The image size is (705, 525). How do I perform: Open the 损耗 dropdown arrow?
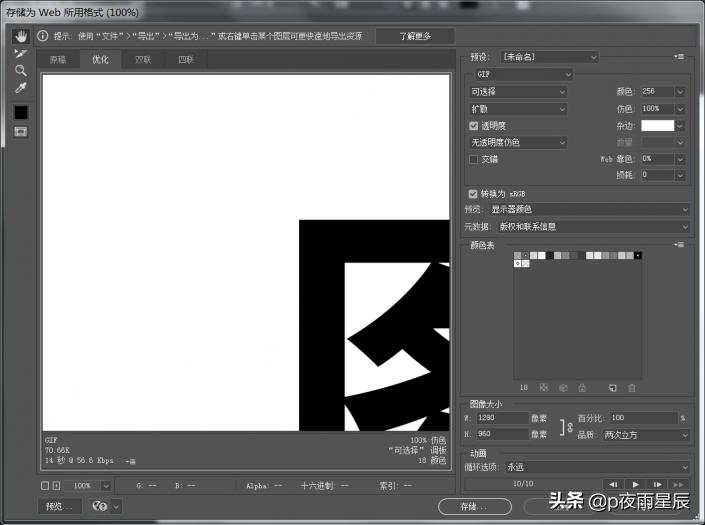point(680,175)
